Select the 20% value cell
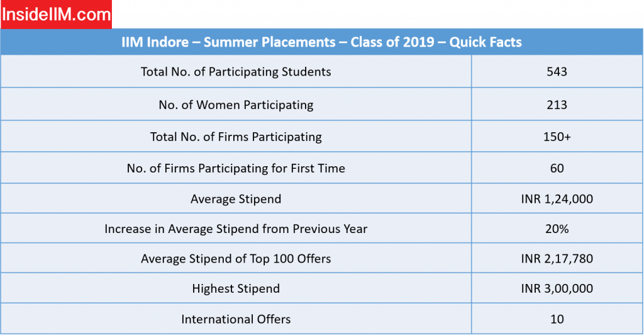 coord(557,229)
